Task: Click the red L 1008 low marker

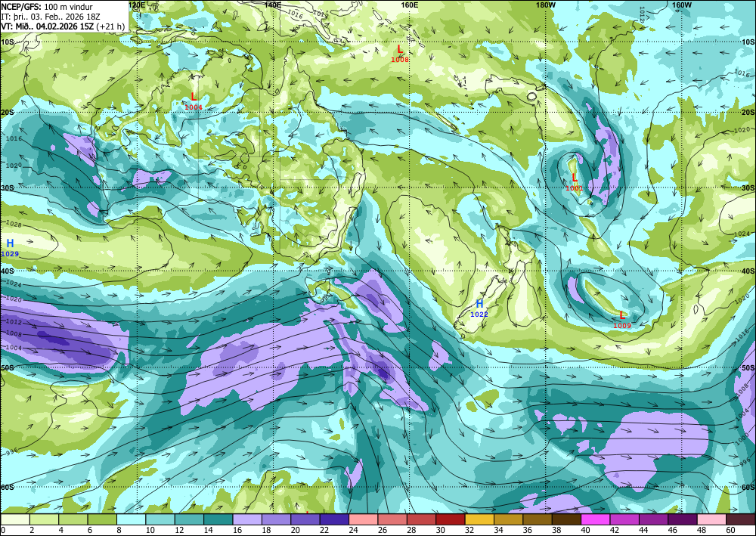Action: [400, 54]
